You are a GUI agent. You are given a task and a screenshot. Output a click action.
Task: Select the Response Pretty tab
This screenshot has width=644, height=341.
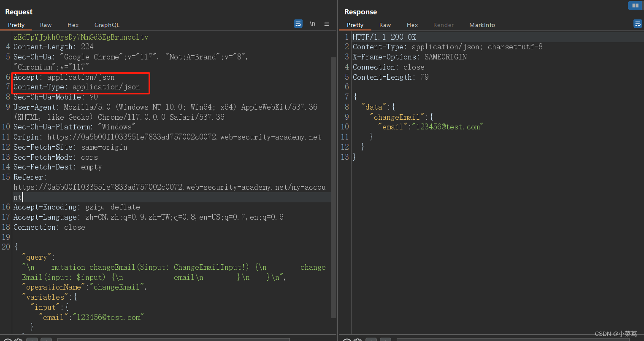[x=355, y=25]
